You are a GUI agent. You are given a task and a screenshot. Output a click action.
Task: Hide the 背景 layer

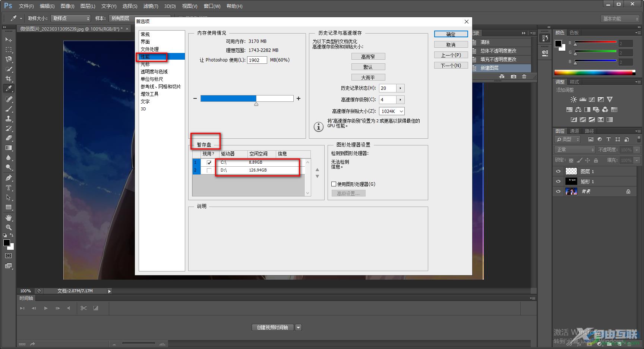click(558, 192)
